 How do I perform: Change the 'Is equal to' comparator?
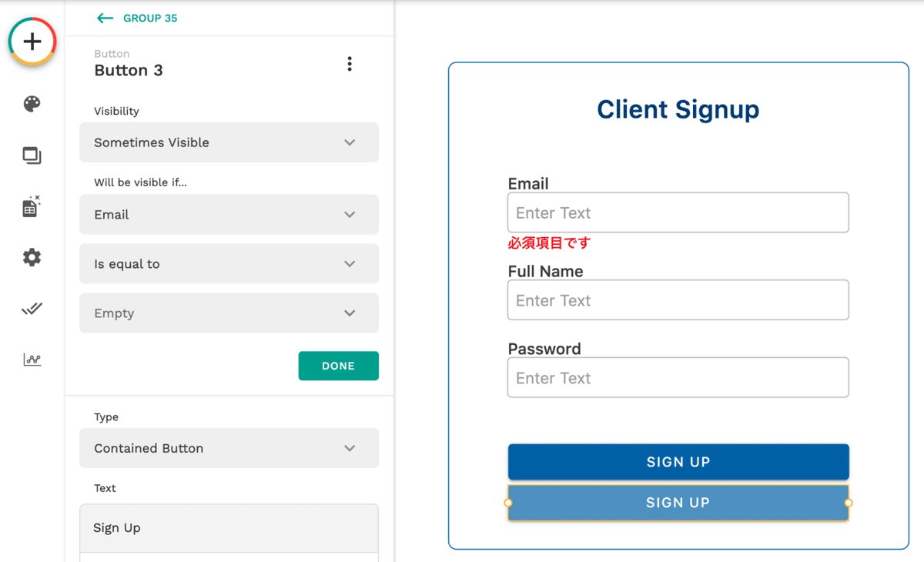(x=229, y=264)
